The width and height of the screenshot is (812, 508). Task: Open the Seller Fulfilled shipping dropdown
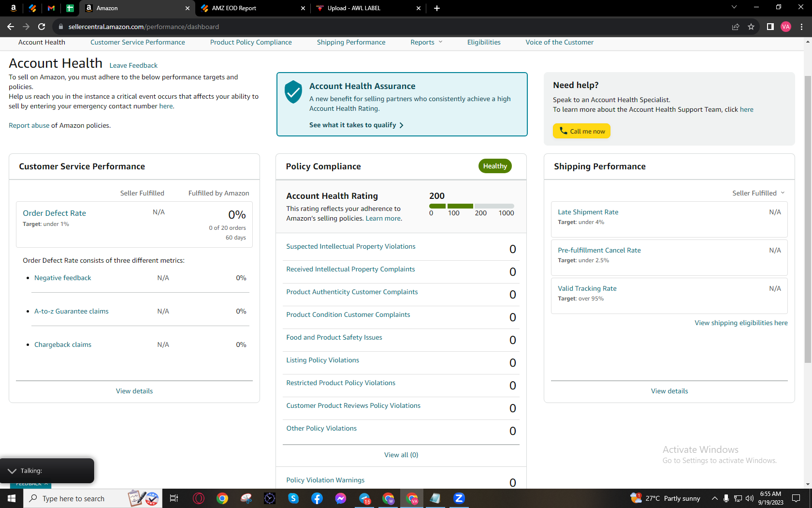[758, 193]
